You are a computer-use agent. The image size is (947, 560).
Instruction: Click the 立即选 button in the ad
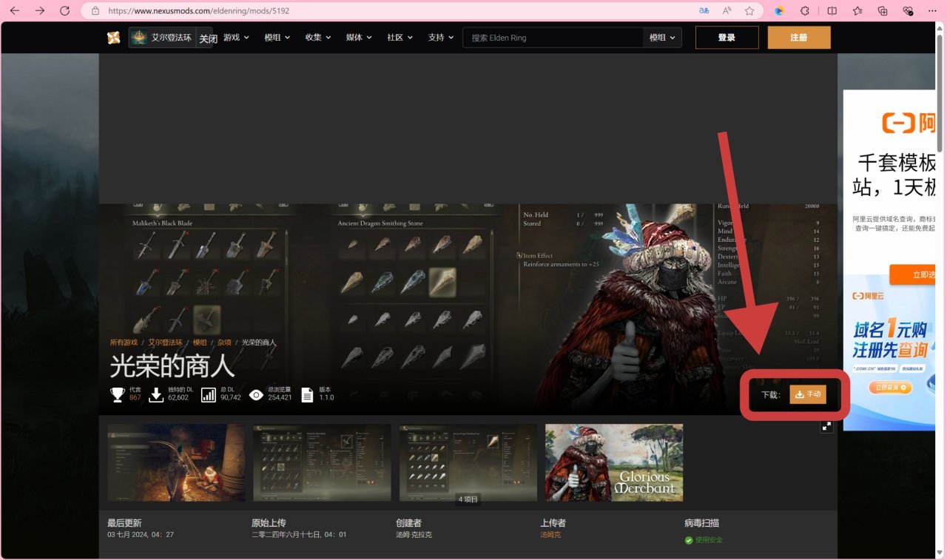(x=912, y=274)
